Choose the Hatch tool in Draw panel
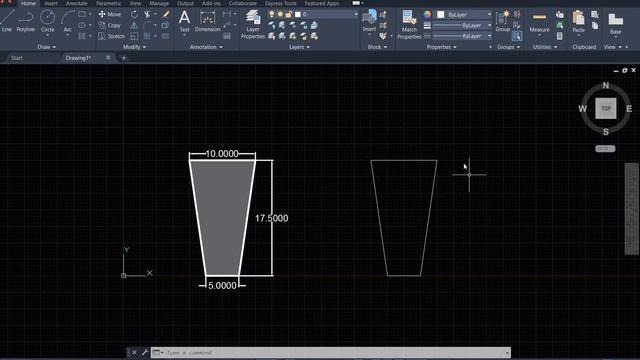The image size is (640, 360). tap(82, 36)
